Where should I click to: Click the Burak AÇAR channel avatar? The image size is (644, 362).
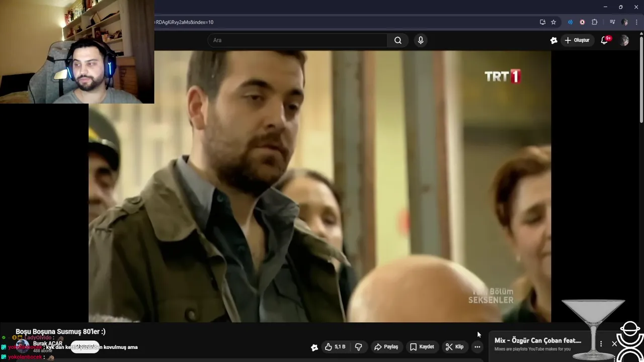tap(23, 346)
